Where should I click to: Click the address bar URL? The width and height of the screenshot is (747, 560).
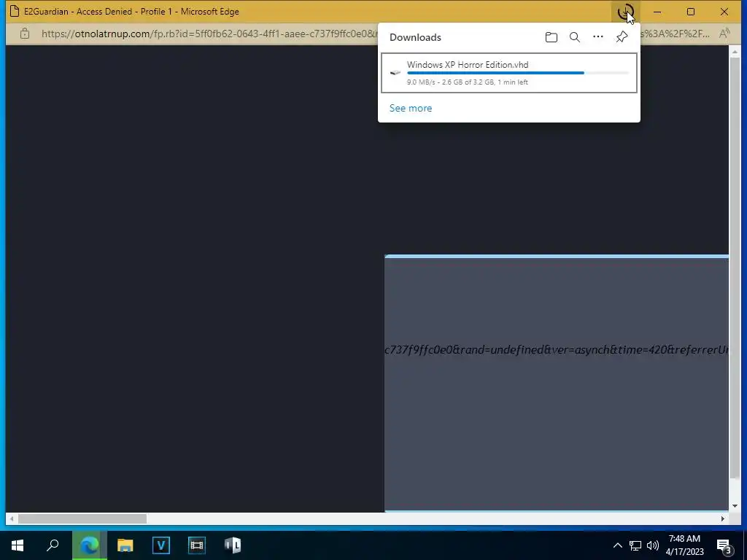pos(209,34)
